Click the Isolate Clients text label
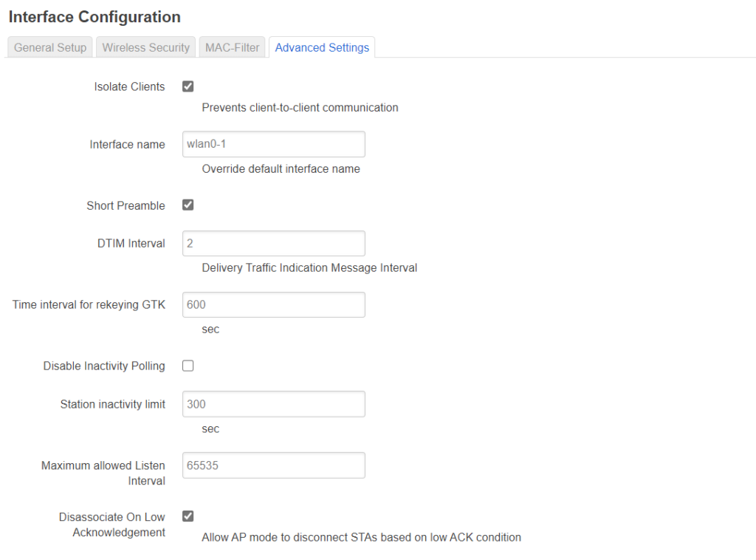This screenshot has width=756, height=560. (129, 86)
